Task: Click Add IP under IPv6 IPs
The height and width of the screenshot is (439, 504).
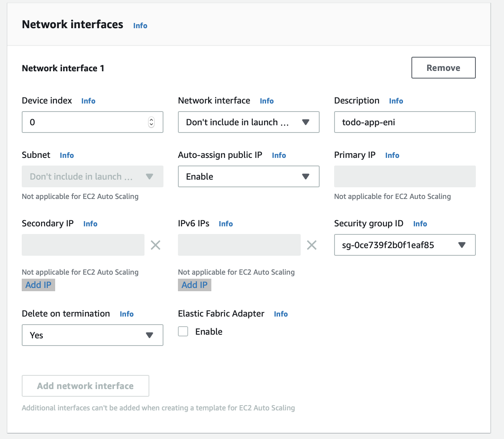Action: [x=194, y=285]
